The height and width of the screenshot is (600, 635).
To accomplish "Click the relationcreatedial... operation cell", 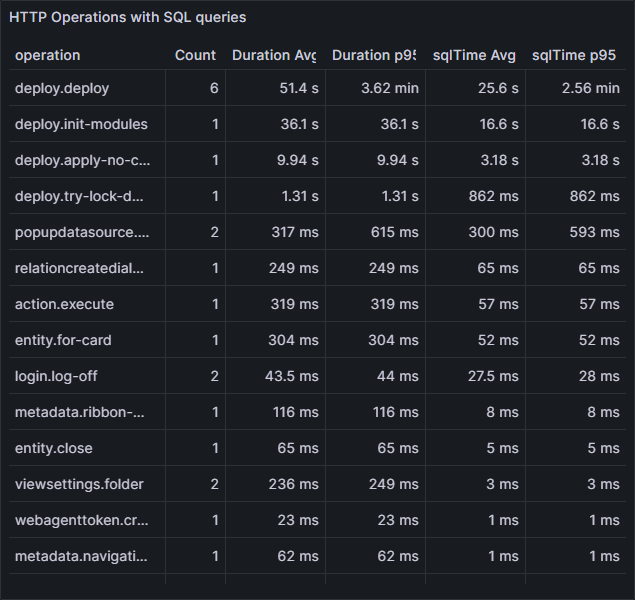I will [80, 268].
